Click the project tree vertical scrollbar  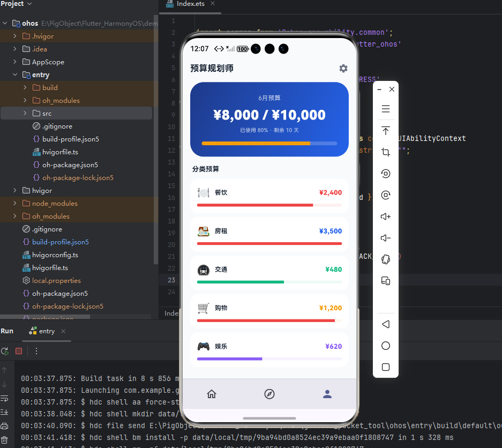click(156, 139)
